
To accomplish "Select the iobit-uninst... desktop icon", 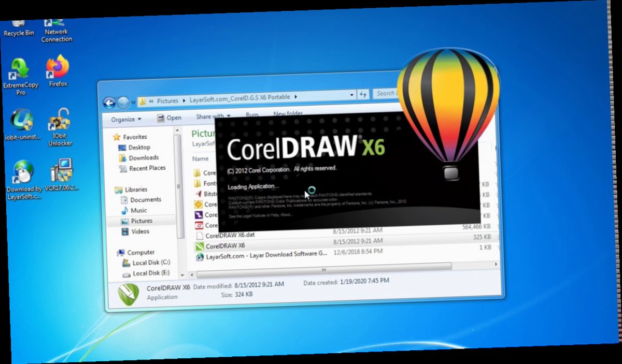I will pyautogui.click(x=22, y=125).
